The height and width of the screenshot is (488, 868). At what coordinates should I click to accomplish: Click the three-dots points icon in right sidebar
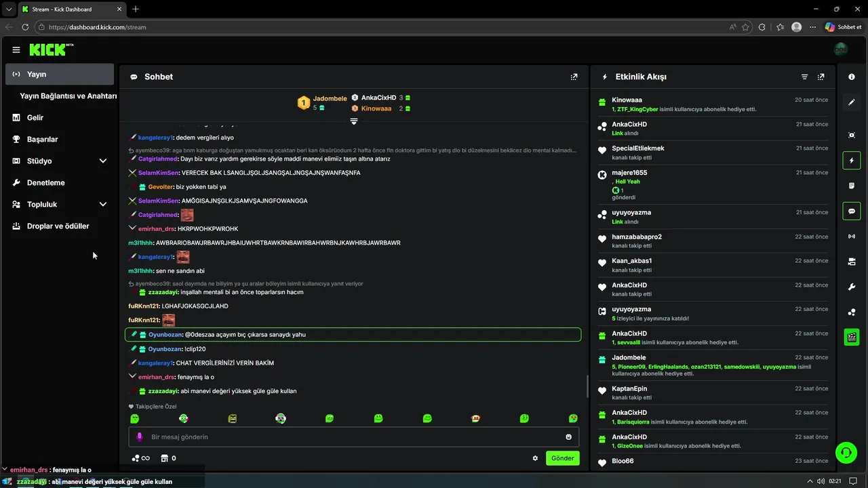click(x=852, y=312)
